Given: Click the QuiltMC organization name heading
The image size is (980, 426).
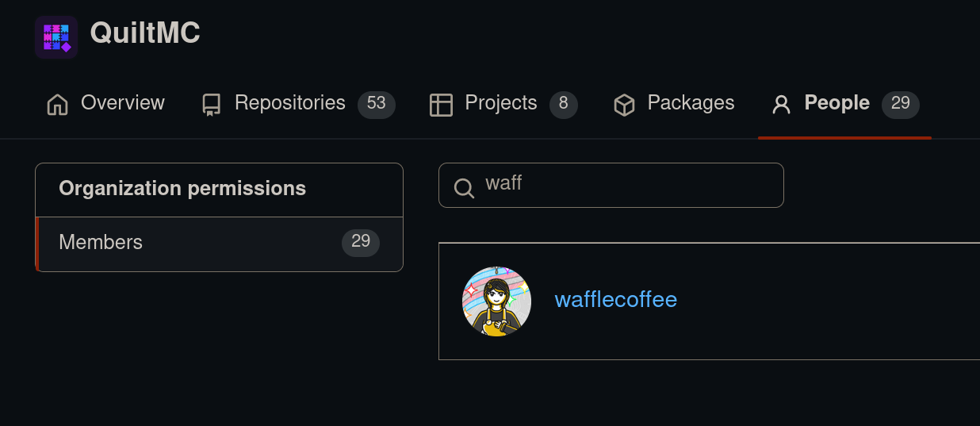Looking at the screenshot, I should tap(145, 33).
